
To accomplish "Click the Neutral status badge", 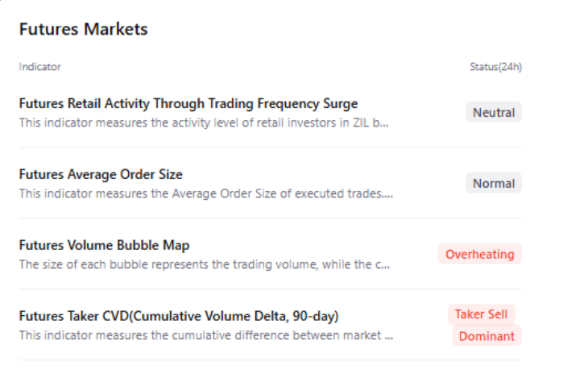I will tap(493, 113).
